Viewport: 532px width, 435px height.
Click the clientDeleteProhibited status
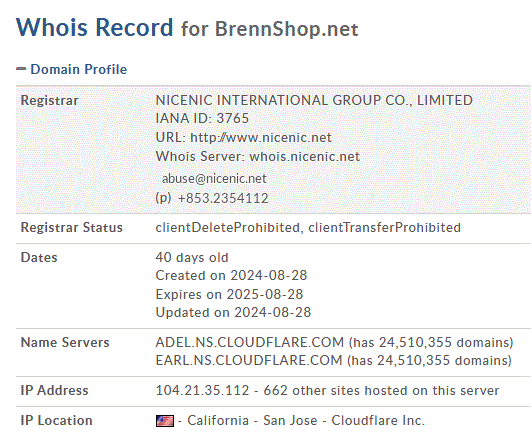click(227, 227)
